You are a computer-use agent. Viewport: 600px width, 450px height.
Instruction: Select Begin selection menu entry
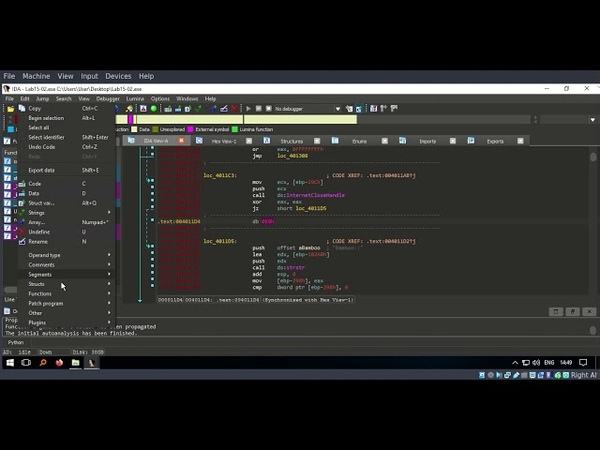point(67,118)
